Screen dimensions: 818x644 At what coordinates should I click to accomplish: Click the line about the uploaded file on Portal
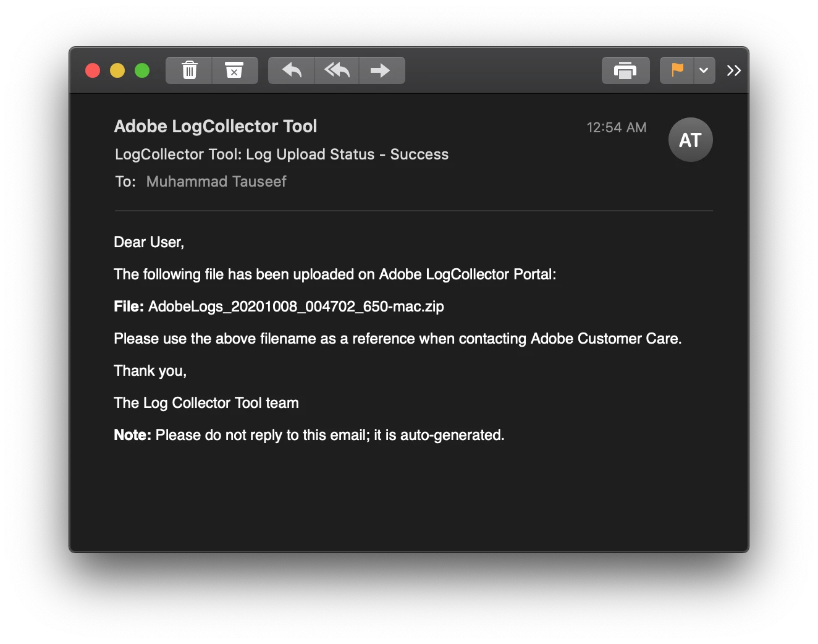[x=335, y=274]
